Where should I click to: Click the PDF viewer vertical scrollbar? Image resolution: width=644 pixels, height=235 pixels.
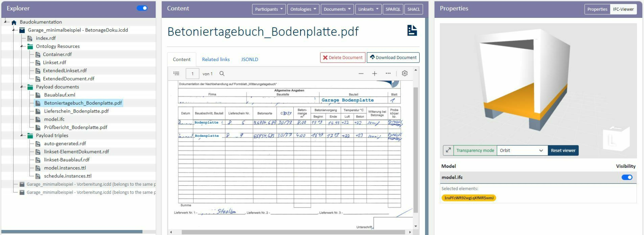416,150
